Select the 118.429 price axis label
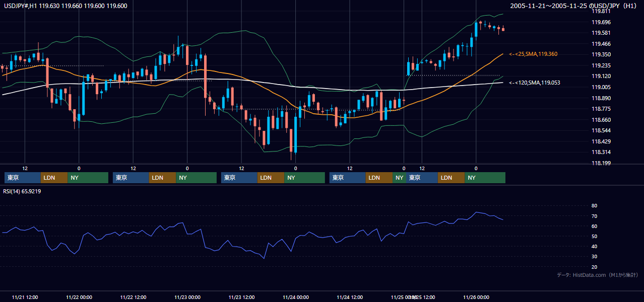Viewport: 644px width, 302px height. [601, 141]
